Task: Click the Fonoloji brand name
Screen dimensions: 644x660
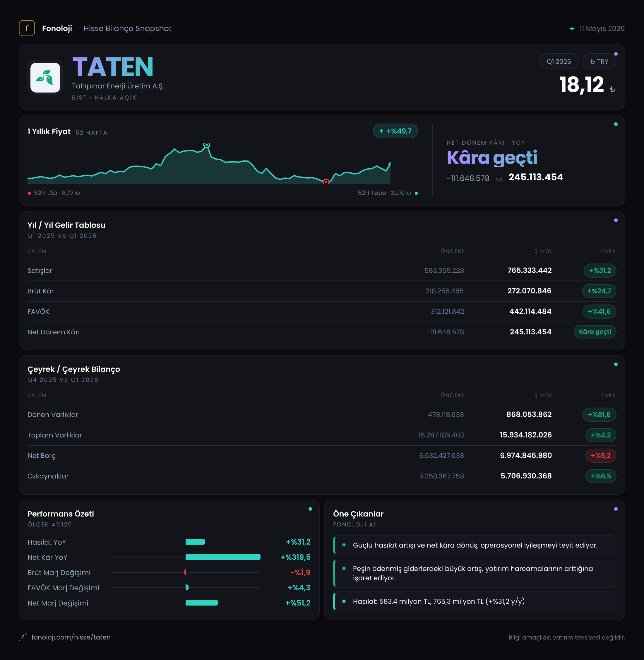Action: pos(57,28)
